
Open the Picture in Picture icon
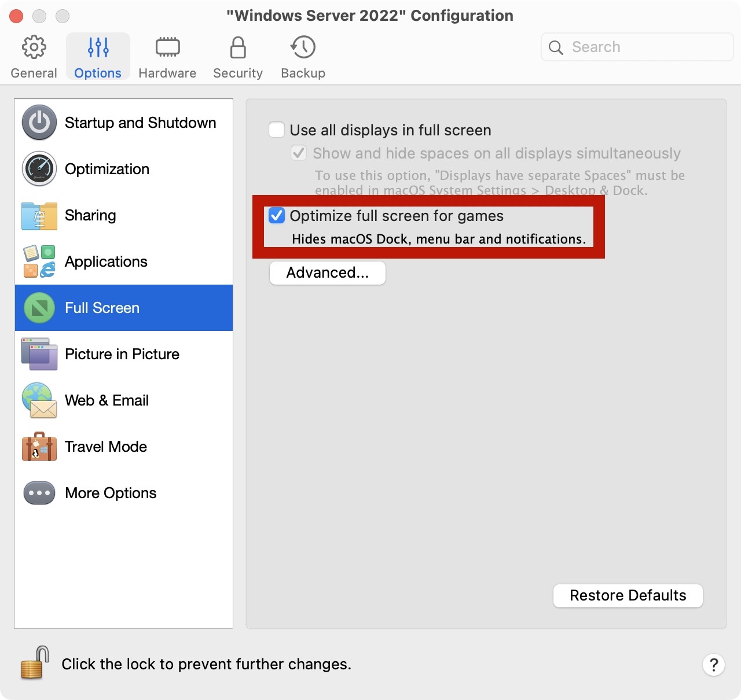(x=39, y=354)
